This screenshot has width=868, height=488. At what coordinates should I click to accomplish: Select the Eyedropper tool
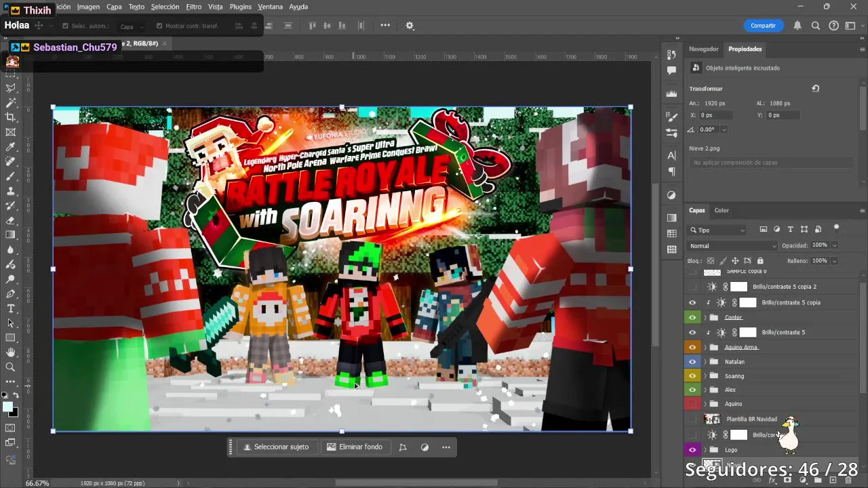pos(11,147)
